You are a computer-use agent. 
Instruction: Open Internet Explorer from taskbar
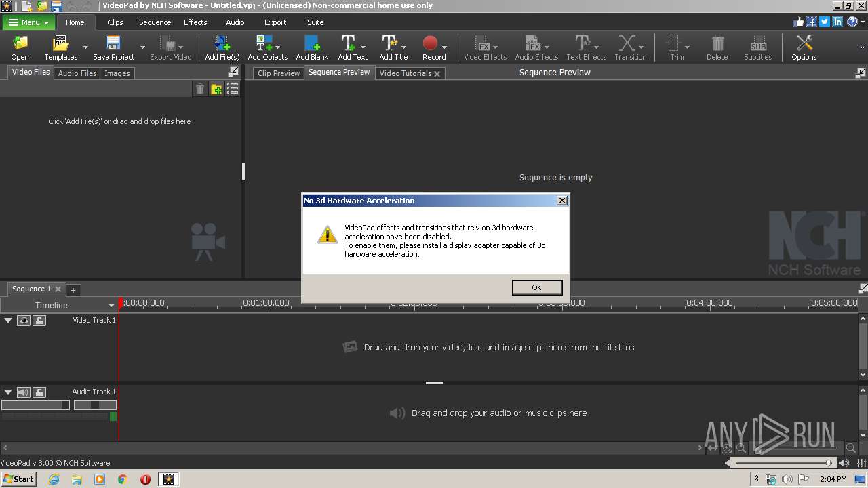[x=54, y=479]
